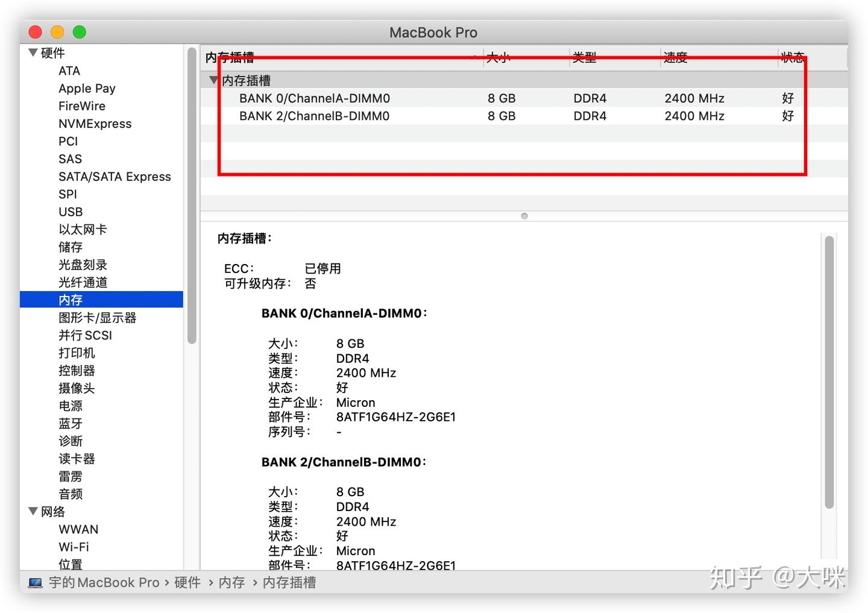Sort by the 速度 column header

675,57
